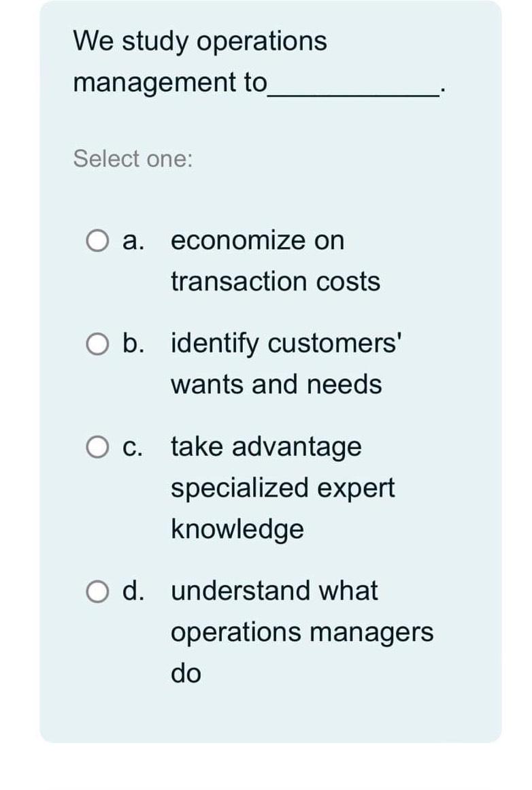Click the option d label text

click(x=135, y=591)
